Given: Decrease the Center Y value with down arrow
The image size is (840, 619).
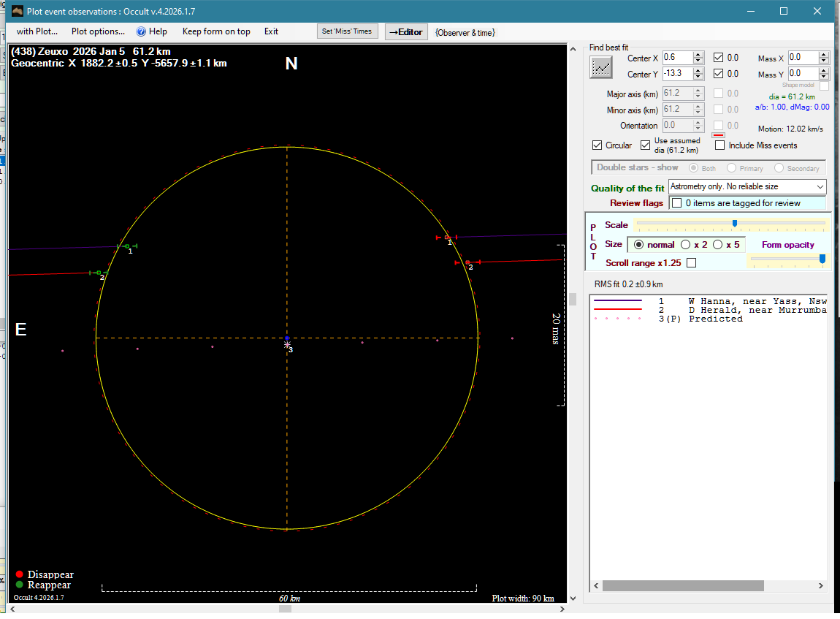Looking at the screenshot, I should pyautogui.click(x=698, y=77).
